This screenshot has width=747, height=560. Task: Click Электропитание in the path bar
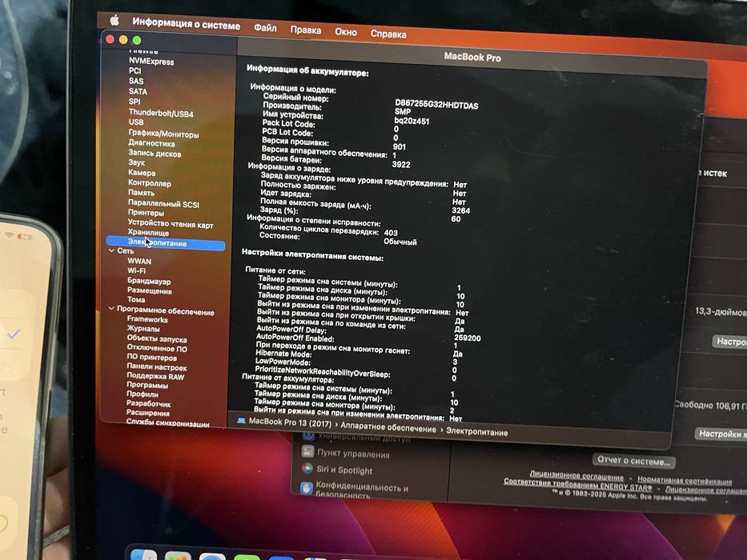pos(477,432)
